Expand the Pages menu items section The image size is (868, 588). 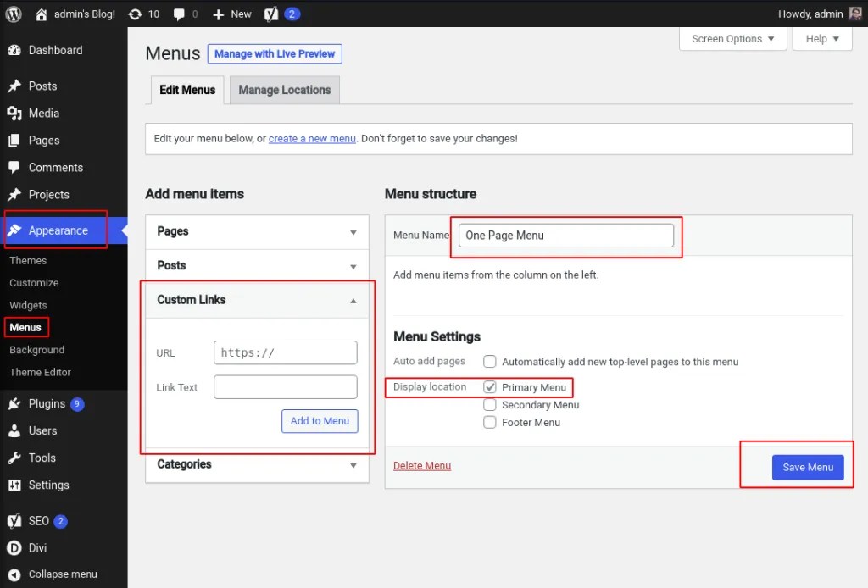[x=354, y=230]
